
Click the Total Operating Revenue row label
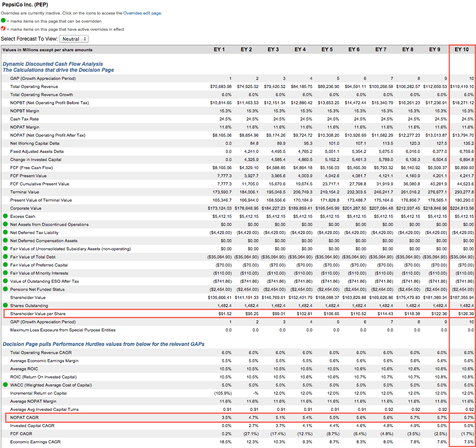(x=34, y=86)
